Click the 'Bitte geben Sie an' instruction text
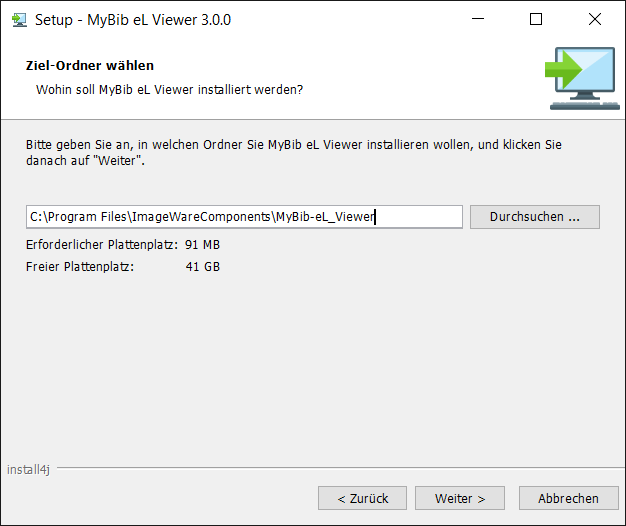 293,152
